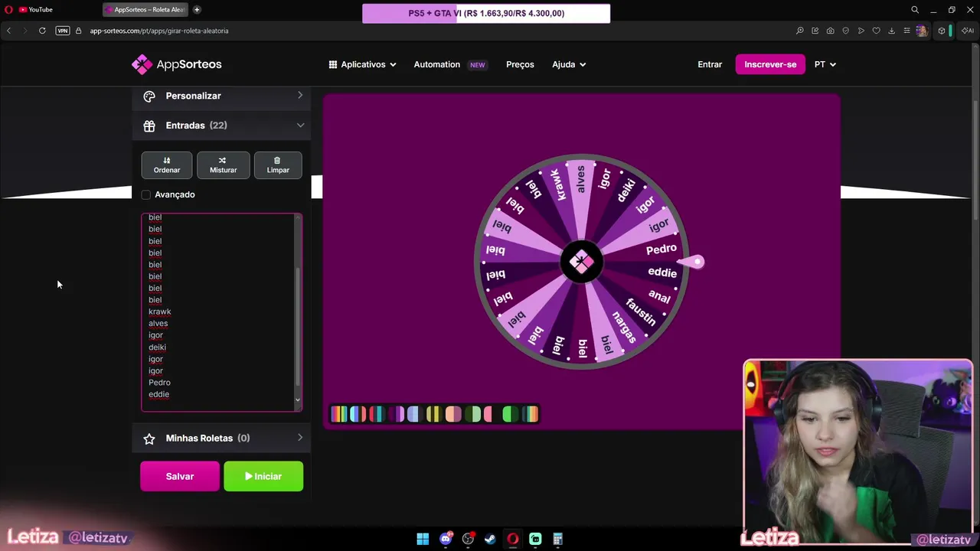Open the shield privacy icon
This screenshot has width=980, height=551.
(x=846, y=31)
